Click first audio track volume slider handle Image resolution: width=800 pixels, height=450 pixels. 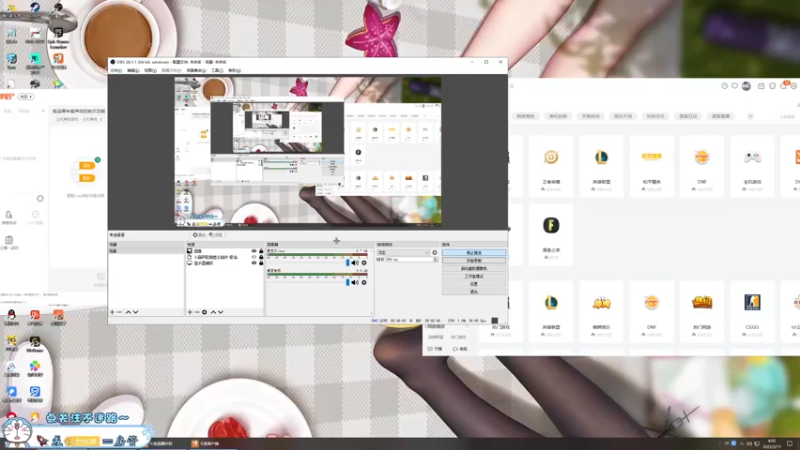tap(348, 263)
